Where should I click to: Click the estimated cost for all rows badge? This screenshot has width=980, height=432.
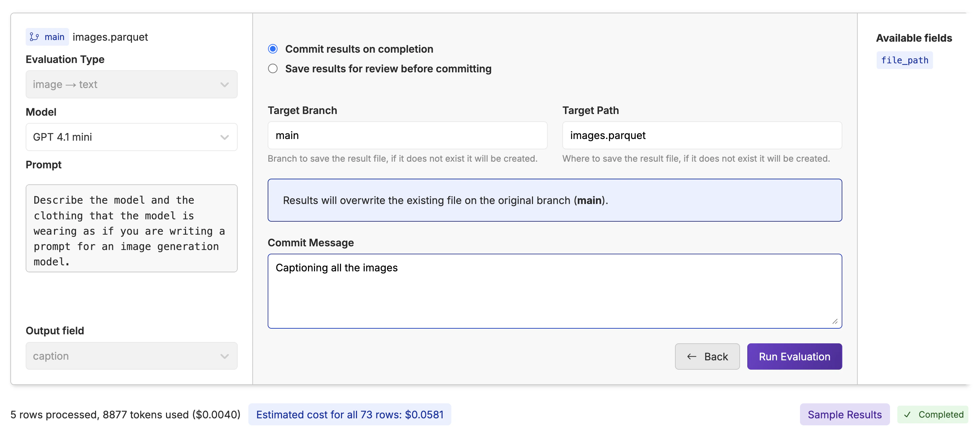coord(349,415)
